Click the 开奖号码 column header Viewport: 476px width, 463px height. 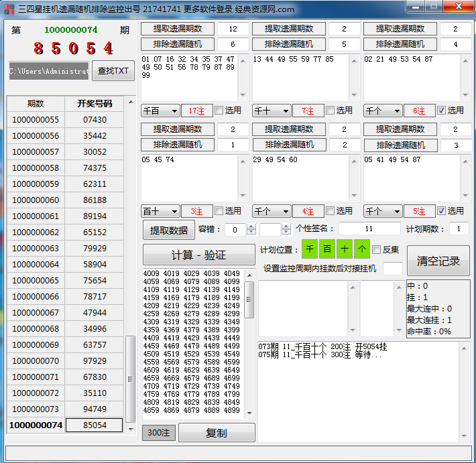(95, 104)
